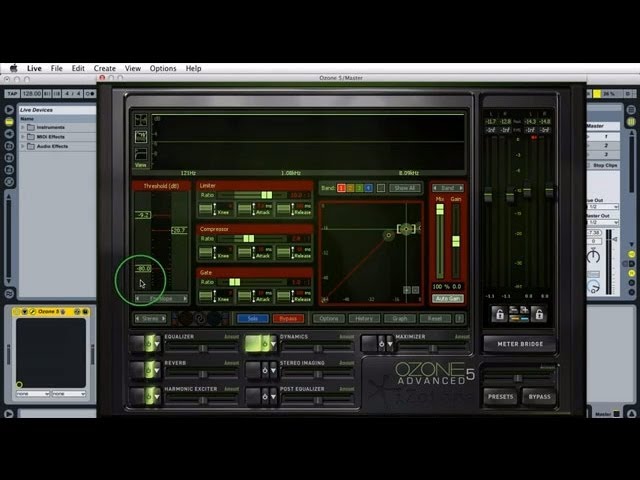Open the Create menu

(x=104, y=69)
